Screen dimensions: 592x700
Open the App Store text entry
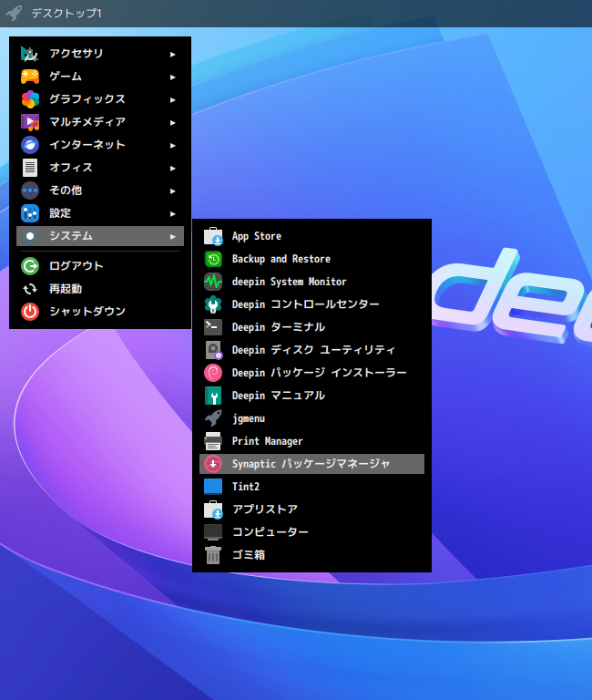[257, 236]
